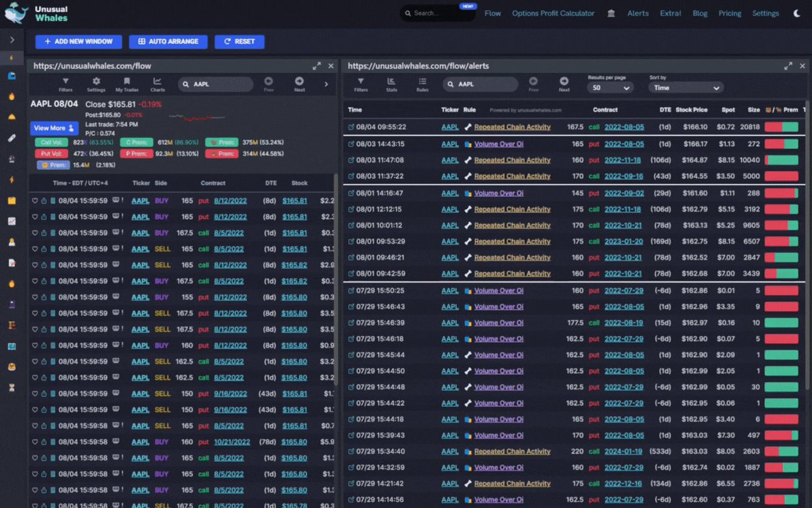Focus the AAPL search field in flow window
Image resolution: width=812 pixels, height=508 pixels.
(x=216, y=85)
